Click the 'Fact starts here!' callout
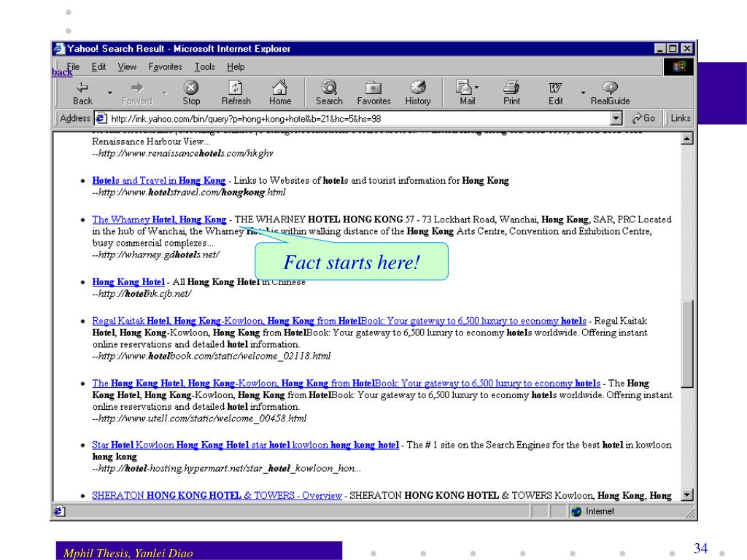The width and height of the screenshot is (747, 560). click(x=352, y=262)
